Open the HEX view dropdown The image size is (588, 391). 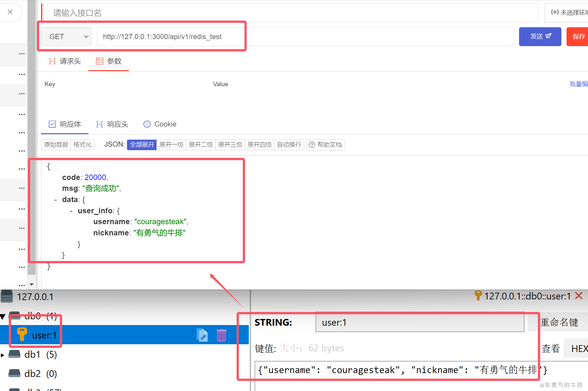pos(576,348)
